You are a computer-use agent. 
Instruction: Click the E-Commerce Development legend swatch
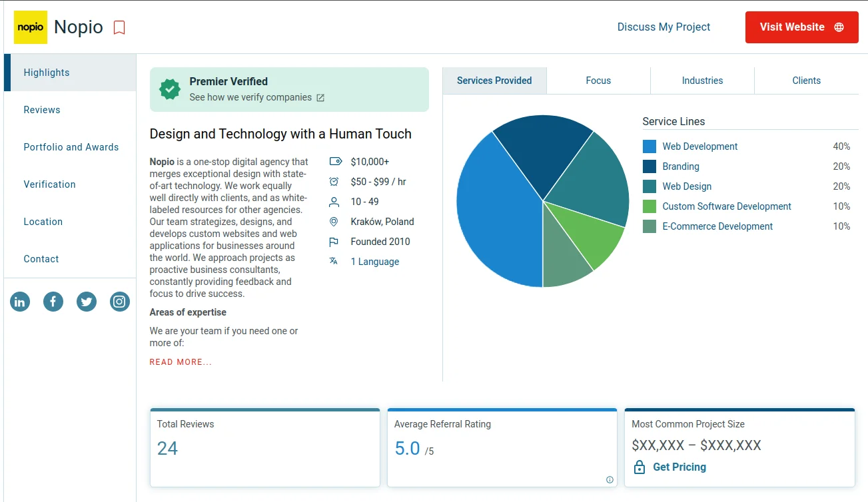coord(650,226)
